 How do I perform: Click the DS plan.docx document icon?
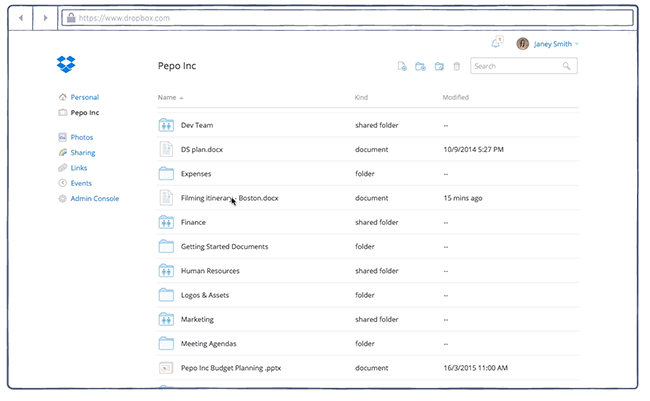coord(166,149)
